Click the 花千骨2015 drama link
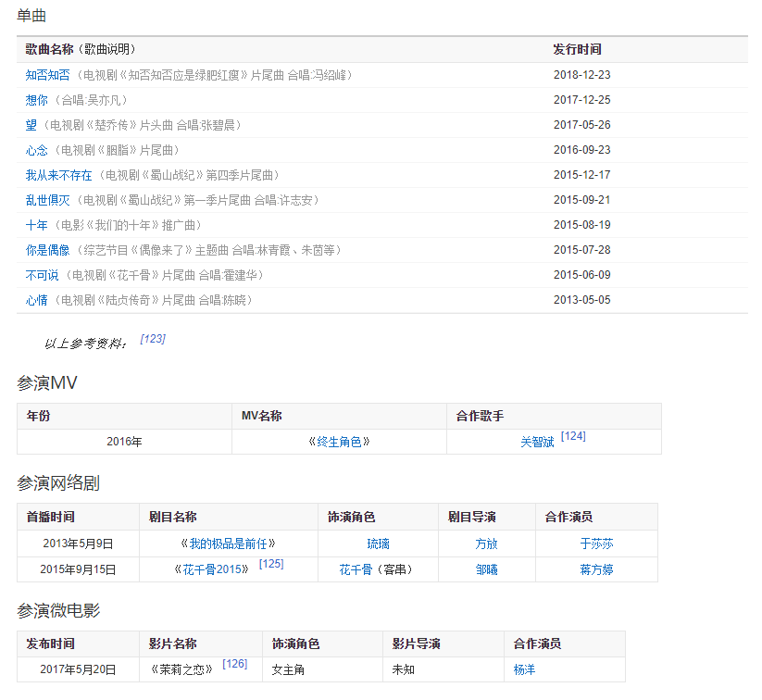The height and width of the screenshot is (700, 762). [211, 569]
